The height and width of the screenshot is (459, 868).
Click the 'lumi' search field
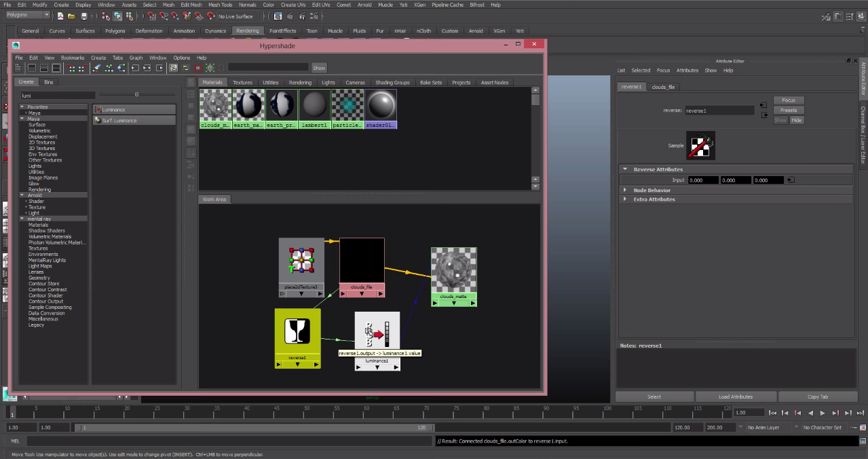tap(57, 95)
